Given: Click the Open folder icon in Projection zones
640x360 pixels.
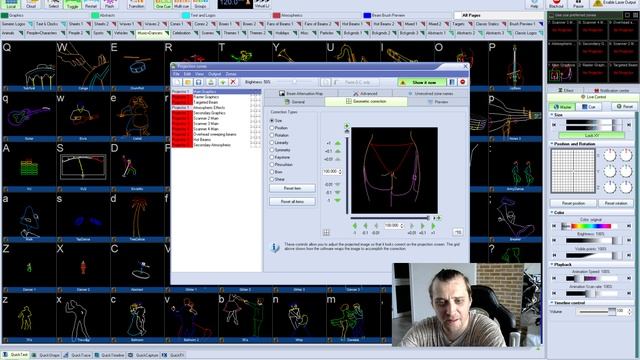Looking at the screenshot, I should coord(187,82).
